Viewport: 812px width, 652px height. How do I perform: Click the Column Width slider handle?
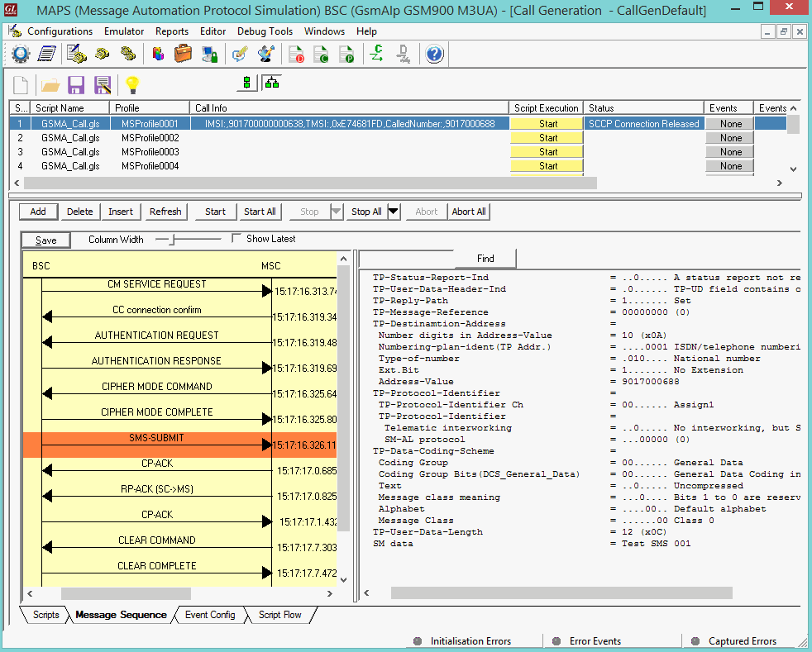174,239
